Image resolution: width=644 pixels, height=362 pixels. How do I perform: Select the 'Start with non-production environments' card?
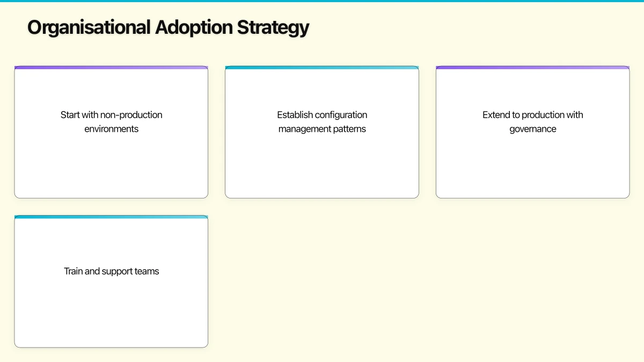pyautogui.click(x=111, y=132)
